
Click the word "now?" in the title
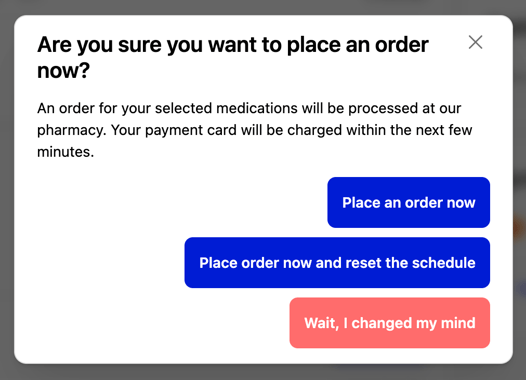click(63, 71)
